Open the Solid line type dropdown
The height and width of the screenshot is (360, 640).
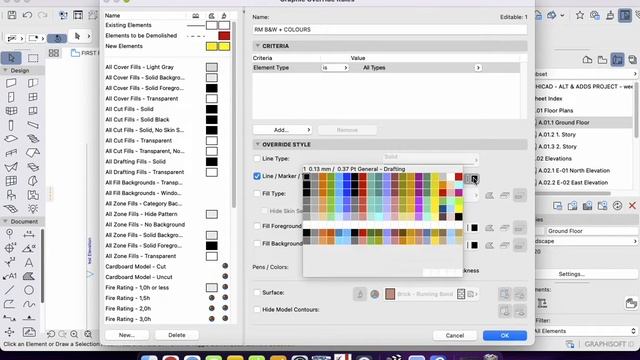430,158
